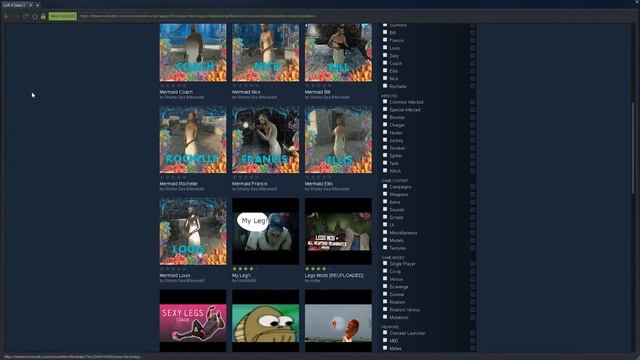
Task: Open the Mermaid Ellis title link
Action: (319, 184)
